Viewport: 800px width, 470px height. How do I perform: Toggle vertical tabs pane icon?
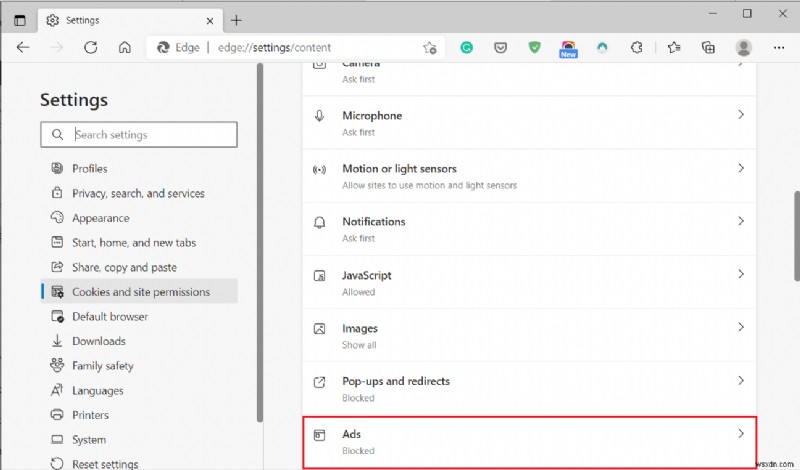pos(20,20)
